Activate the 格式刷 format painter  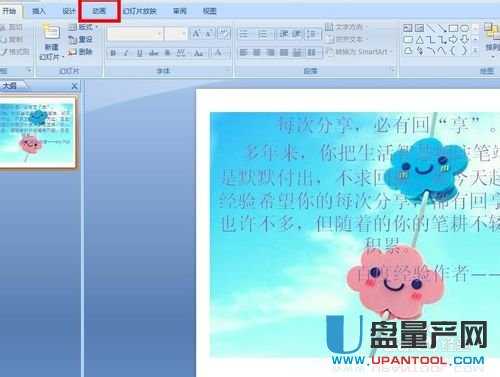click(x=15, y=52)
